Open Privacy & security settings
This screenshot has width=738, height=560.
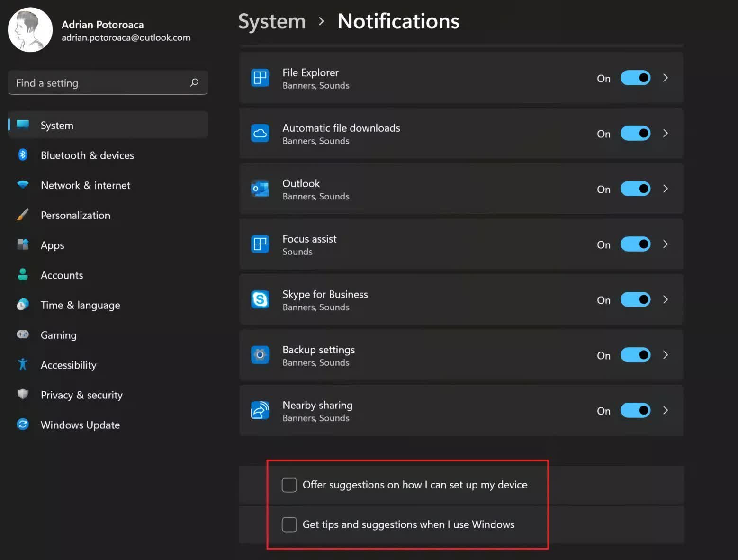pyautogui.click(x=108, y=395)
